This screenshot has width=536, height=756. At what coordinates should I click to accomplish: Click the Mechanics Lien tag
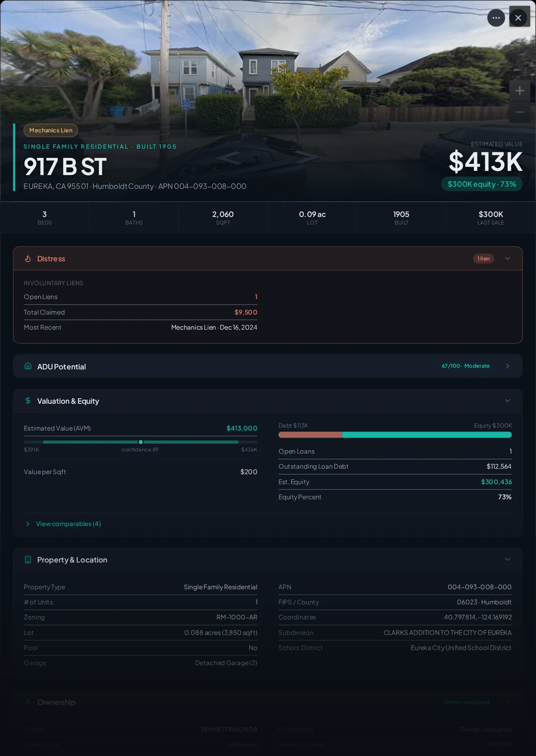coord(50,130)
